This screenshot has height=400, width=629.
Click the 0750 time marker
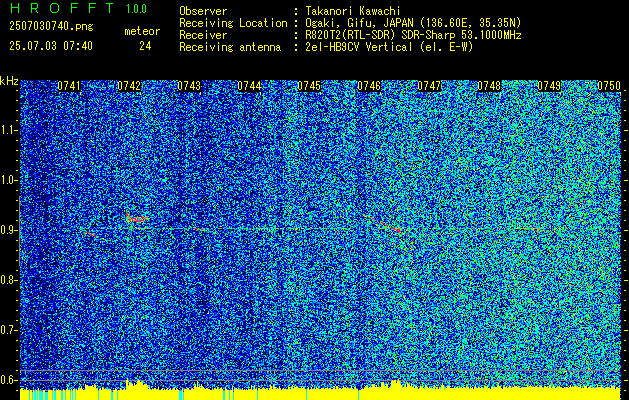[609, 86]
